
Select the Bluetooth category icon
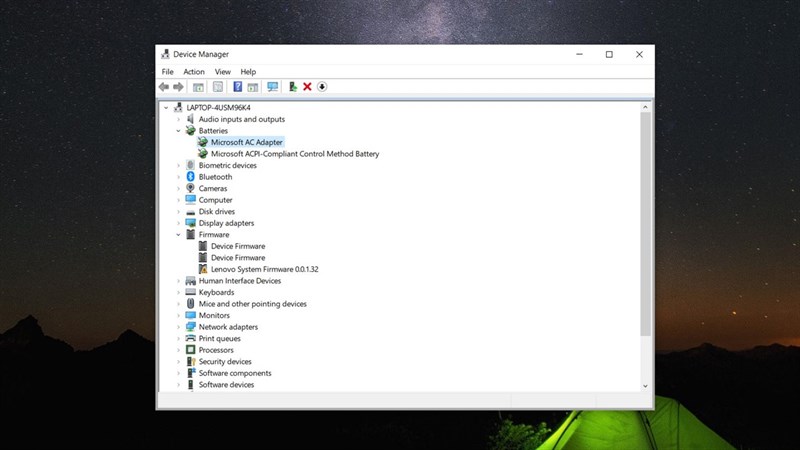point(190,177)
